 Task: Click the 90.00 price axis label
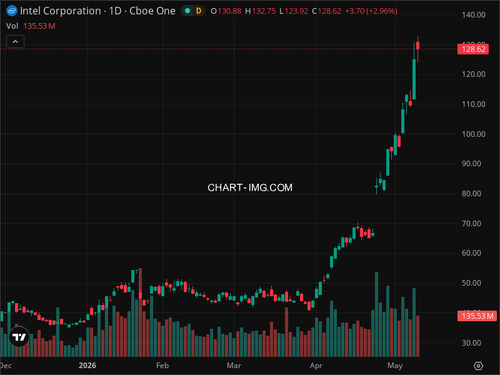471,164
